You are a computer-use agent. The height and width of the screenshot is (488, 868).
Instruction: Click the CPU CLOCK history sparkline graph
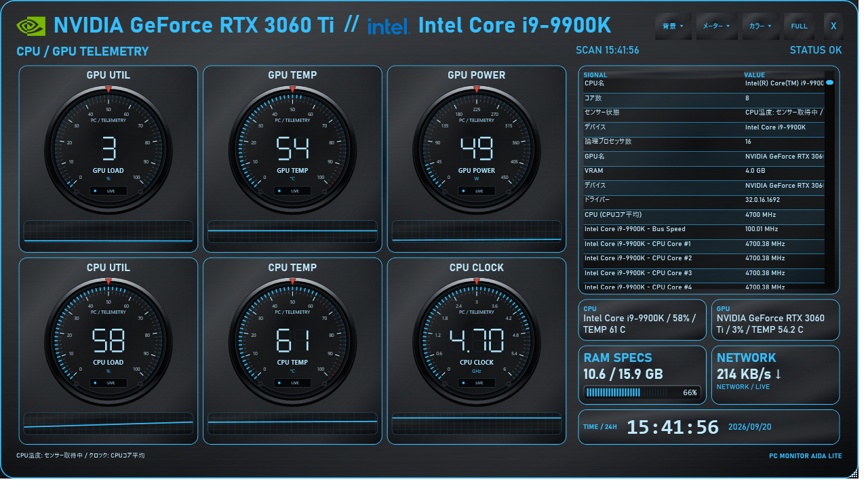pyautogui.click(x=477, y=424)
